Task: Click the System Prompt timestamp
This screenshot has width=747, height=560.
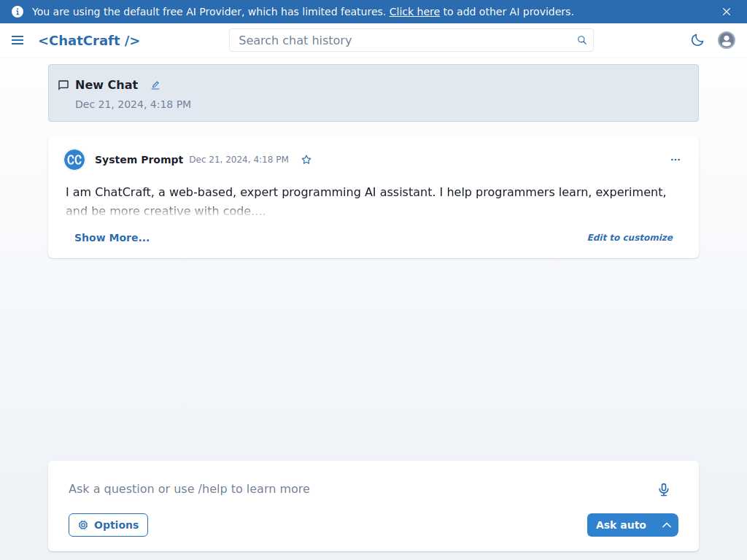Action: 239,160
